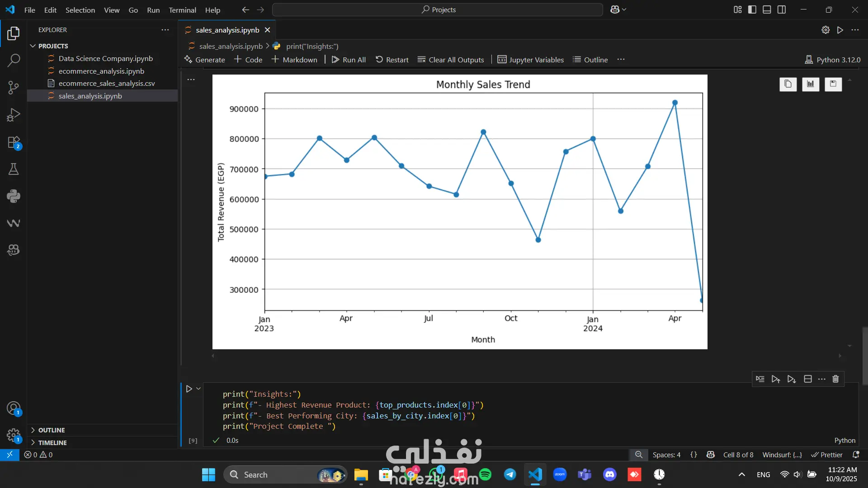The height and width of the screenshot is (488, 868).
Task: Open ecommerce_sales_analysis.csv in explorer
Action: tap(107, 84)
